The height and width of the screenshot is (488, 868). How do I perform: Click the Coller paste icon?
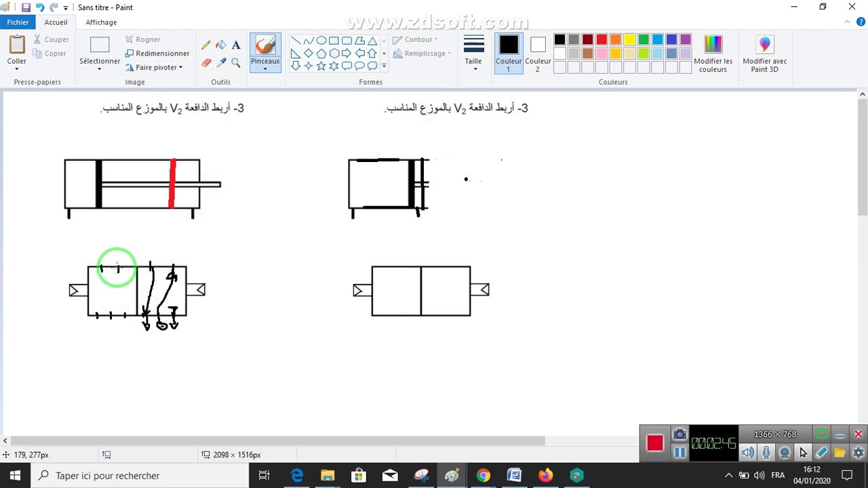[x=17, y=45]
